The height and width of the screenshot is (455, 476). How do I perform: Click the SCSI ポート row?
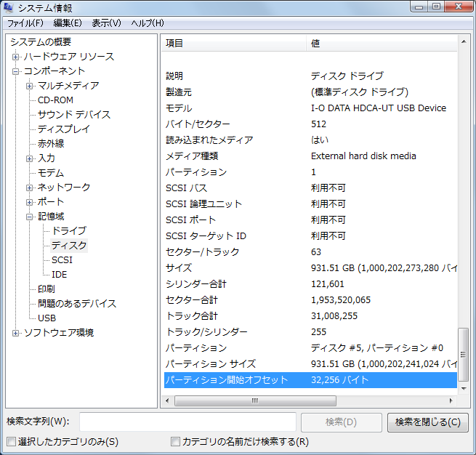(310, 220)
